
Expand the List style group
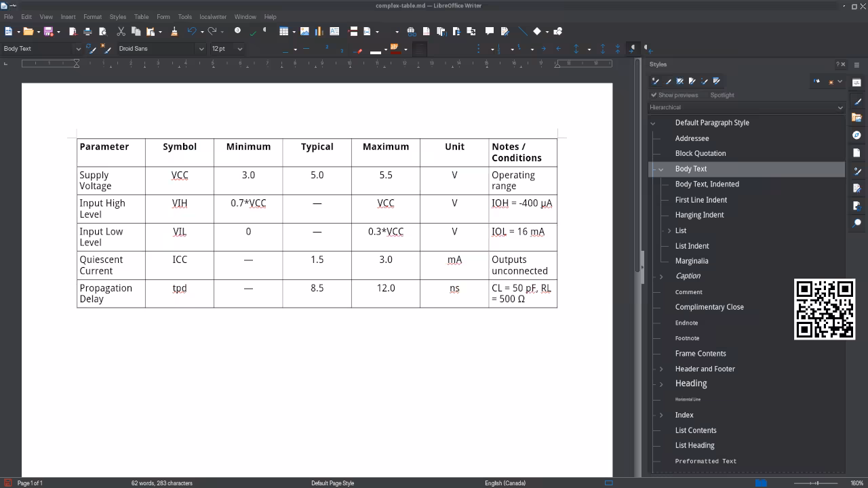point(669,230)
